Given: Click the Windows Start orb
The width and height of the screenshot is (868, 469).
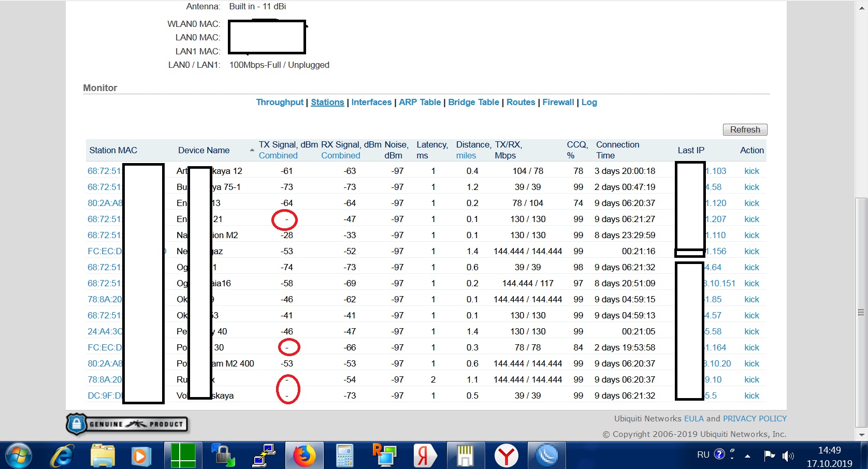Looking at the screenshot, I should click(19, 456).
